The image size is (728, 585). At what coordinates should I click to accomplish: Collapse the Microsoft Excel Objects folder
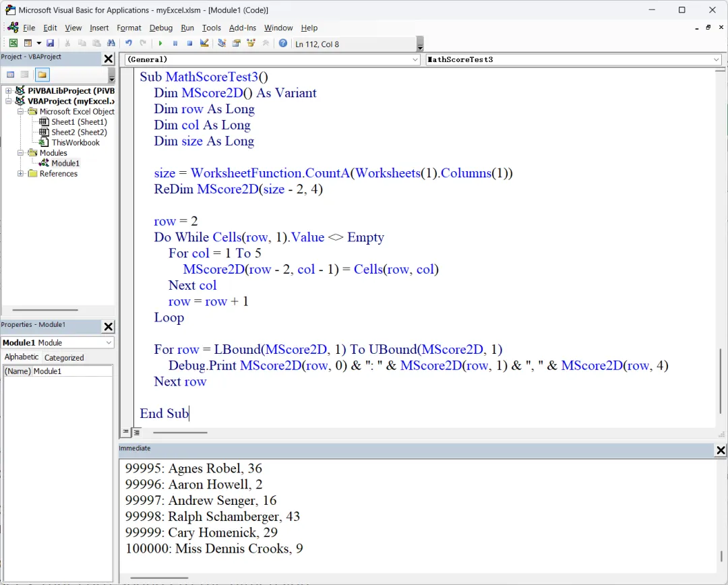(x=20, y=111)
